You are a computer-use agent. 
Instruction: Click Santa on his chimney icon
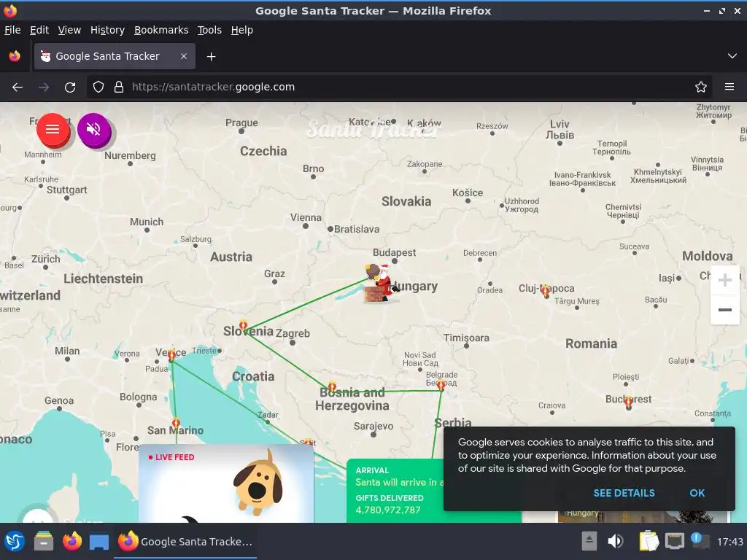381,284
